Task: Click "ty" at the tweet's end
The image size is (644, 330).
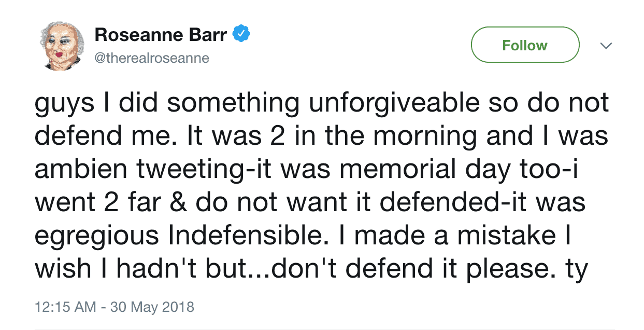Action: (576, 268)
